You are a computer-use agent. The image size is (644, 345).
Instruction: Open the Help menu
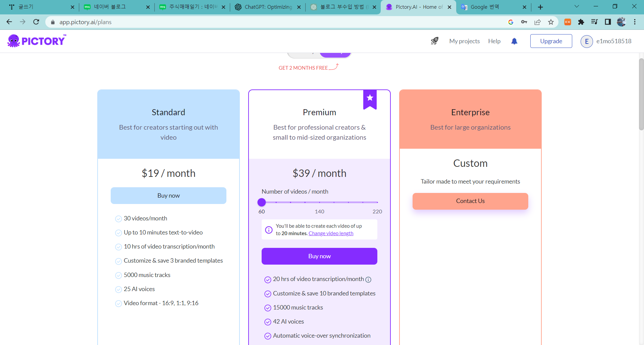[494, 41]
